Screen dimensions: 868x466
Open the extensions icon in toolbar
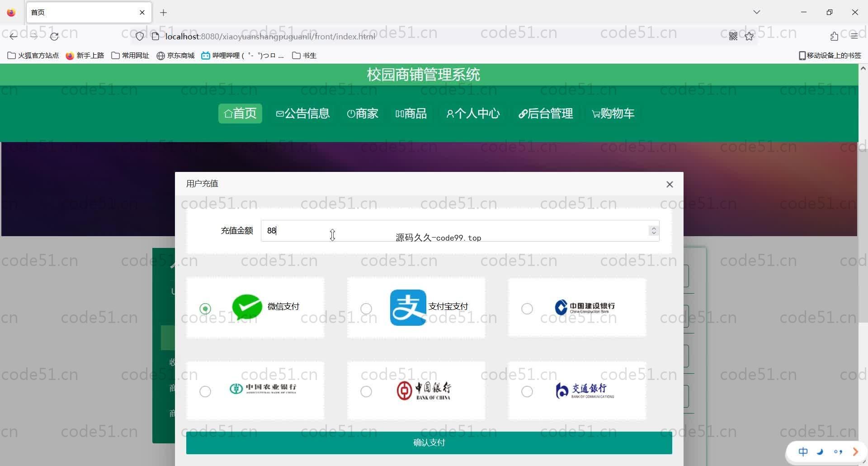(x=834, y=36)
